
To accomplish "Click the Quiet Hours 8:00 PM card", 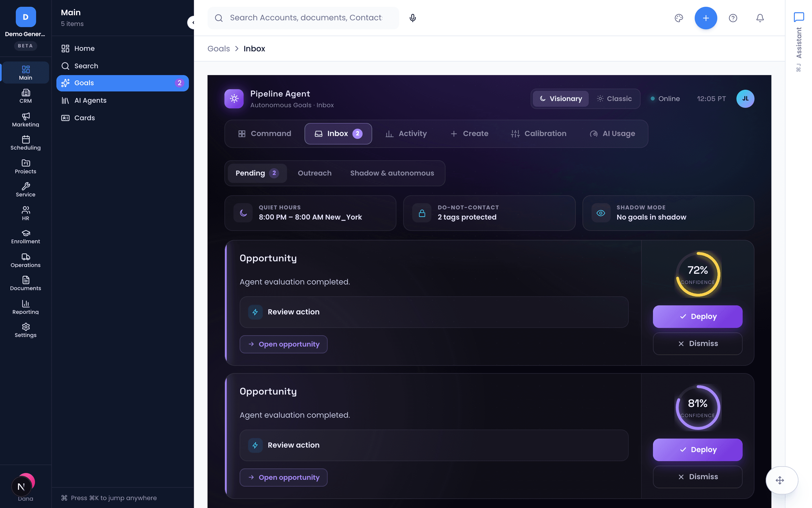I will 310,213.
